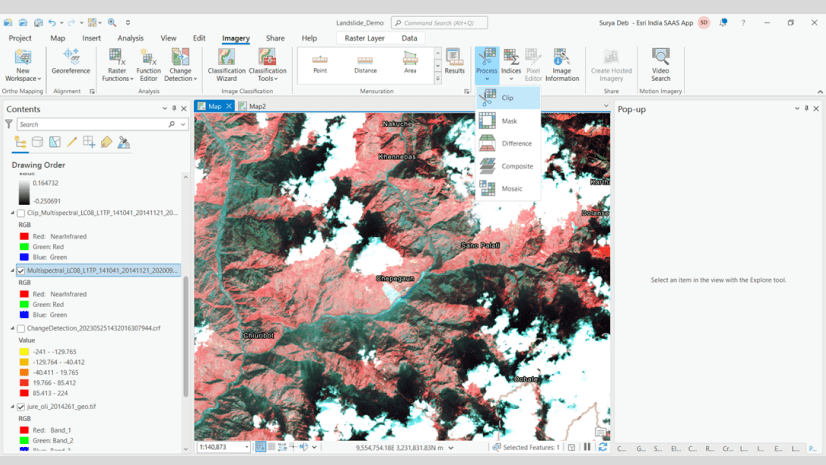Collapse the jure_oli_2014261_geo.tif layer
Screen dimensions: 826x465
pyautogui.click(x=13, y=407)
